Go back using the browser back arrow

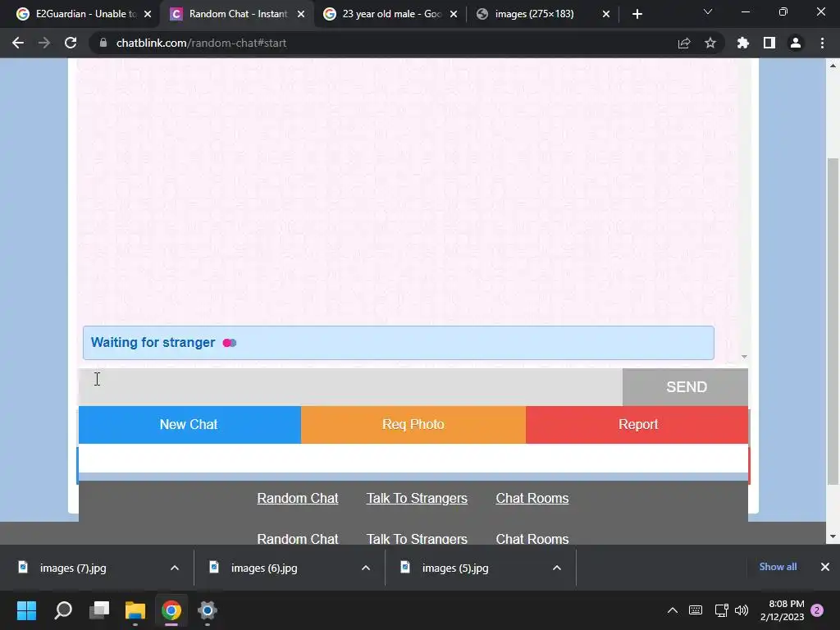(18, 43)
